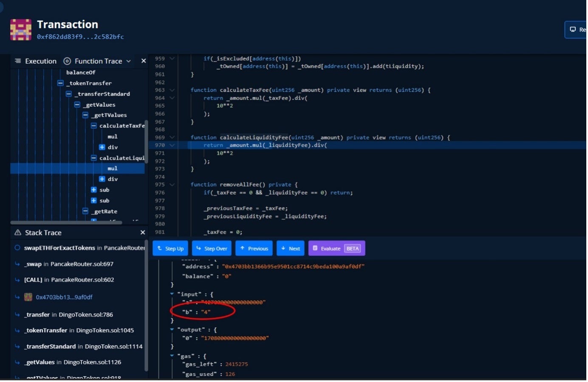Open the 0x4703bb13...9af0df contract link
Image resolution: width=588 pixels, height=382 pixels.
tap(64, 297)
